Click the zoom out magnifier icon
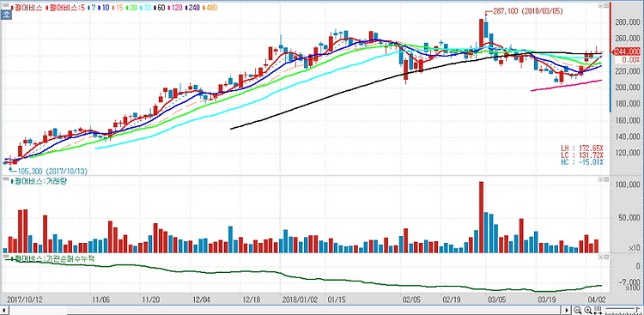This screenshot has height=315, width=644. (x=578, y=311)
